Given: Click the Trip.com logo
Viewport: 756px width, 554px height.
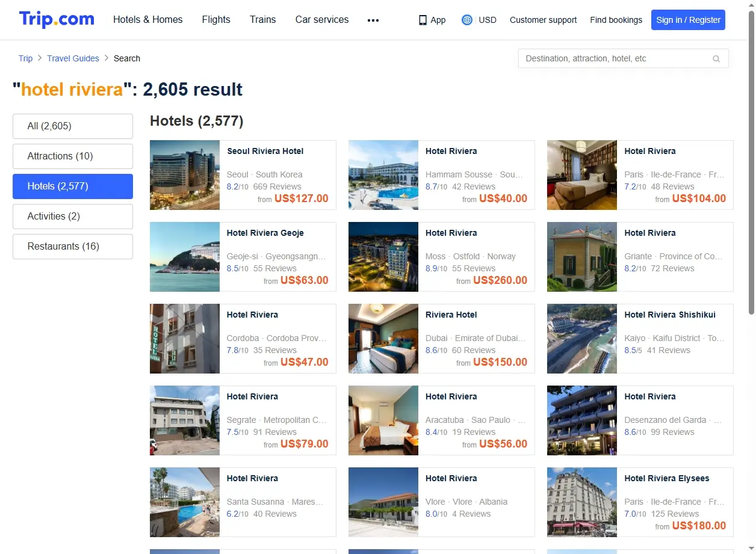Looking at the screenshot, I should pos(57,19).
